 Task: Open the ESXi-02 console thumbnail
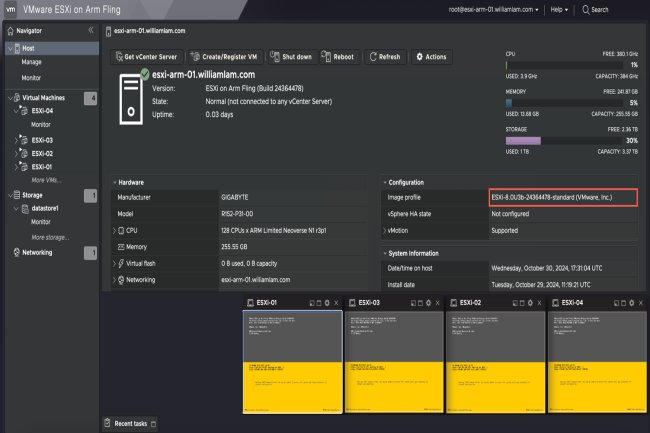pos(495,361)
